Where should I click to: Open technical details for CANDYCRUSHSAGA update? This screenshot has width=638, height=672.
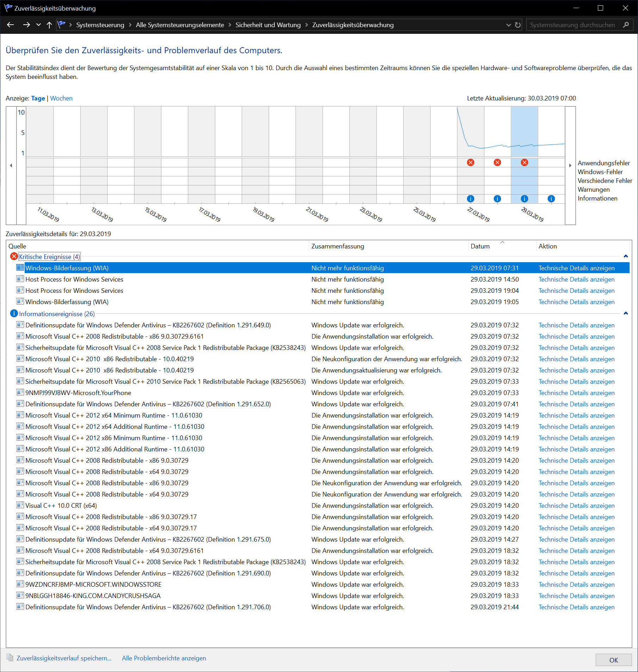(x=576, y=596)
